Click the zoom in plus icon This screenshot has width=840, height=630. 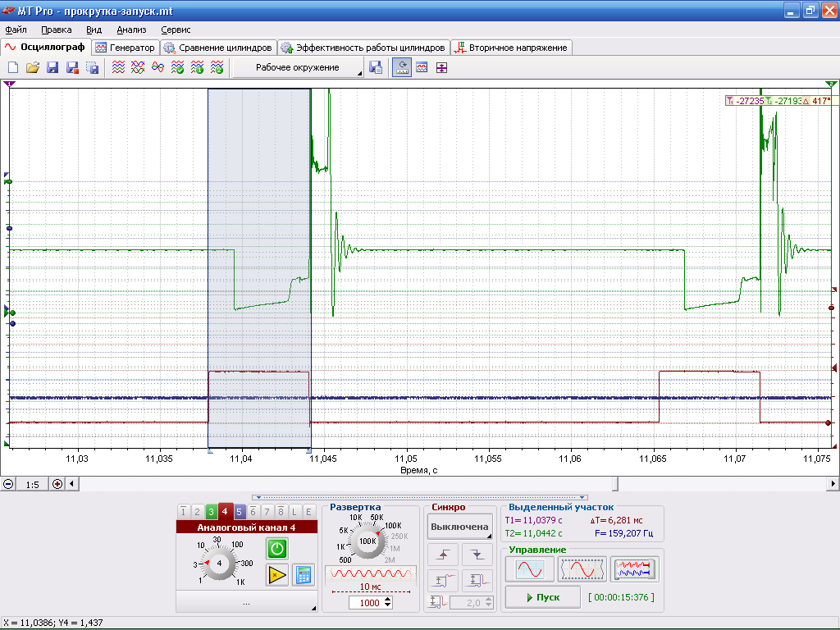click(x=57, y=484)
